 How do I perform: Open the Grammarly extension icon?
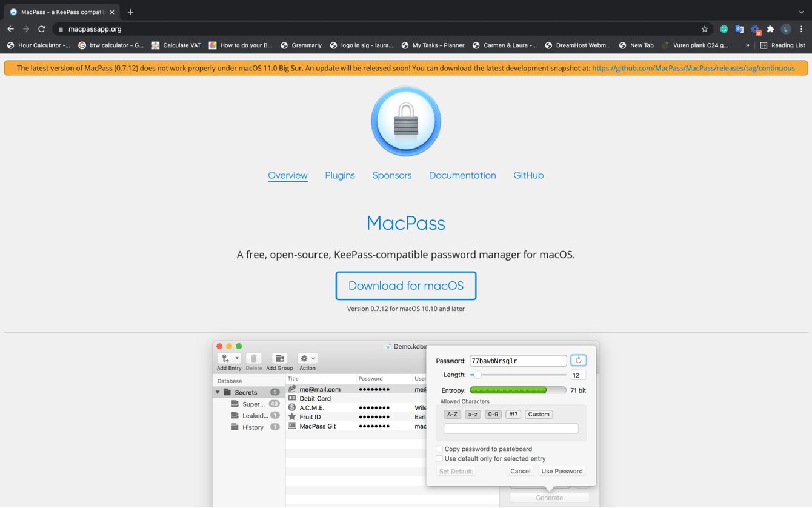coord(724,29)
